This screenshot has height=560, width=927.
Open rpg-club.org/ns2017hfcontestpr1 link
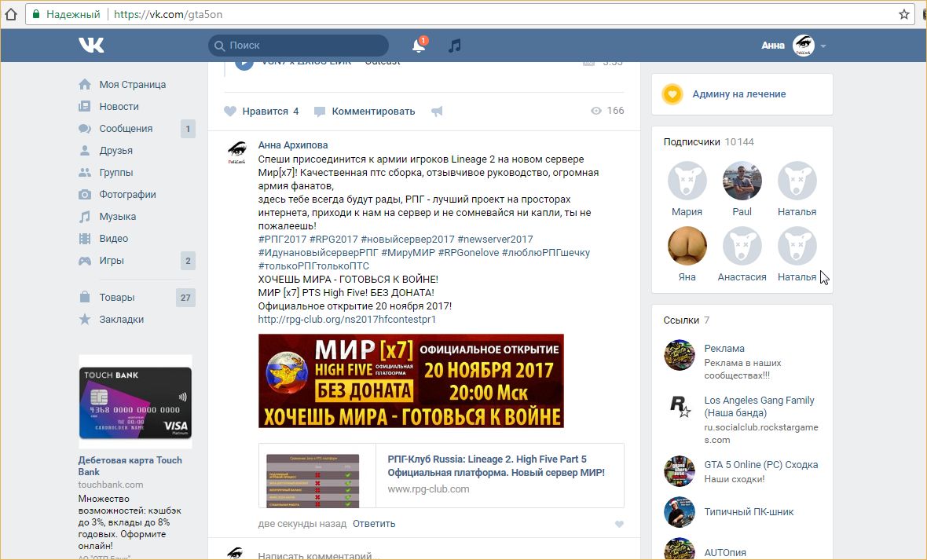point(347,320)
